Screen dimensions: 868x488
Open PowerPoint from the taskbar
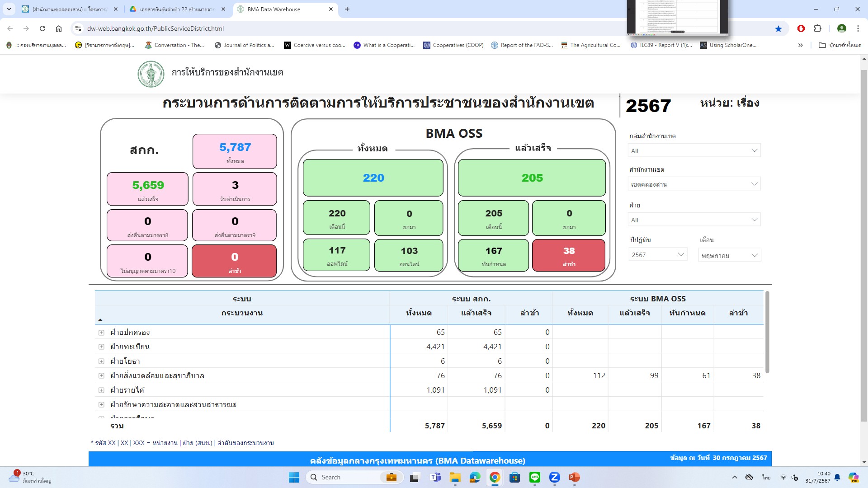click(574, 477)
